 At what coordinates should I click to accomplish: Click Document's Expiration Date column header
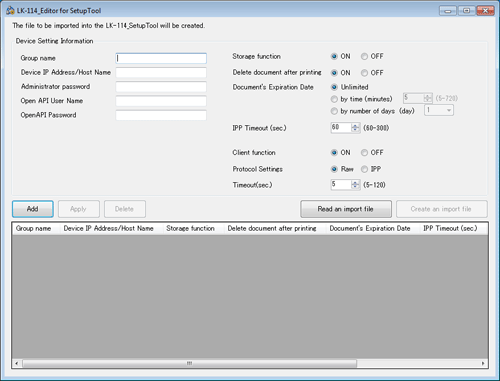point(373,229)
